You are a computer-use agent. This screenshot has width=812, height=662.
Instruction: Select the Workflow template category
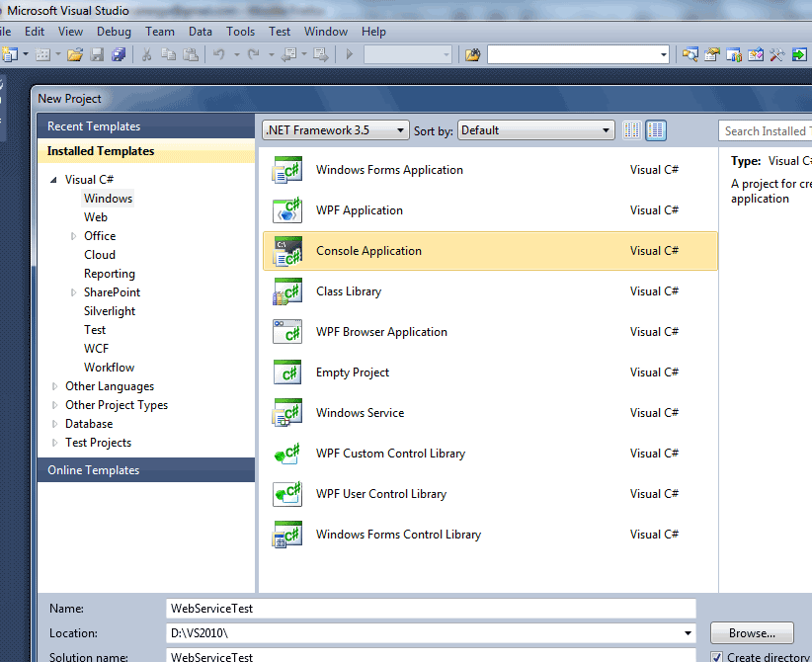[x=109, y=368]
